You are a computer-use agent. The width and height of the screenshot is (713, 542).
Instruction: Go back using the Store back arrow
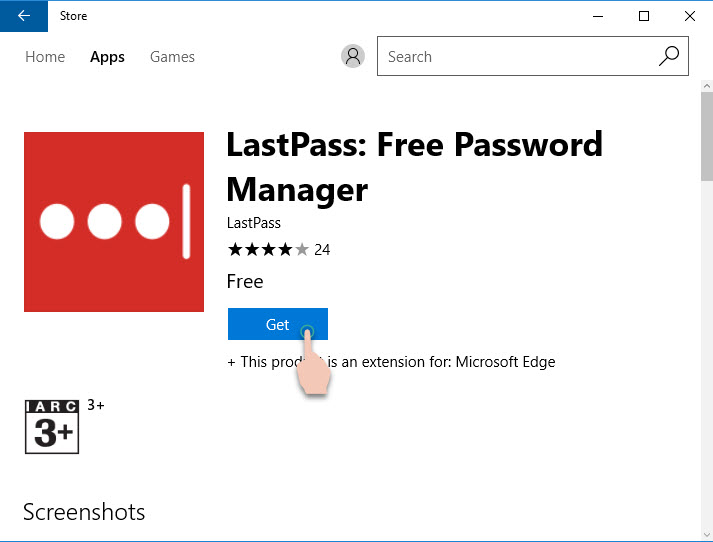point(24,16)
